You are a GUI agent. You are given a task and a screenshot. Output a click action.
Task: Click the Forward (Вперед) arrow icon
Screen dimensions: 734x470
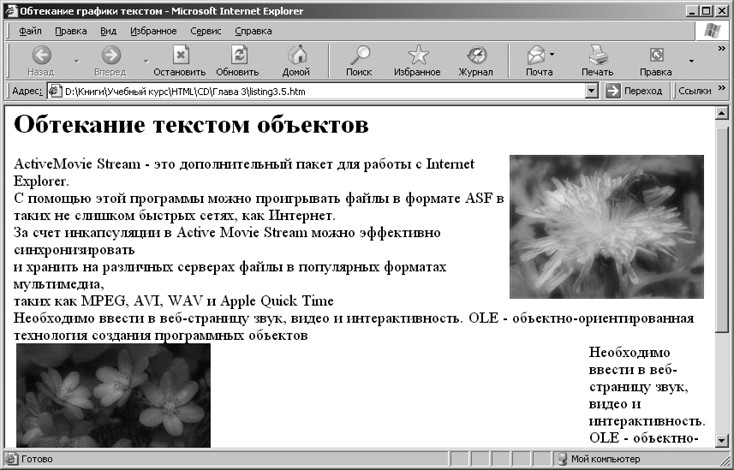click(x=110, y=56)
